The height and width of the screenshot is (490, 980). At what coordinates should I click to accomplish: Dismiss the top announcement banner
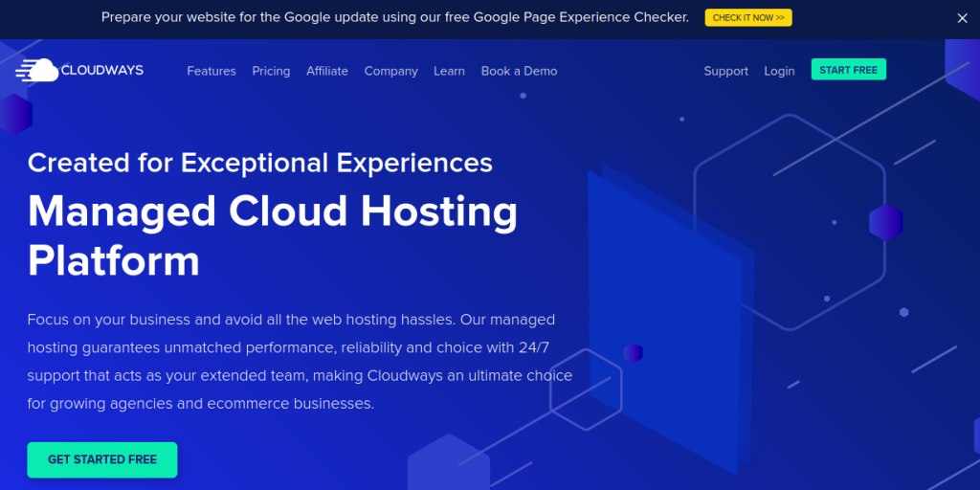point(962,18)
